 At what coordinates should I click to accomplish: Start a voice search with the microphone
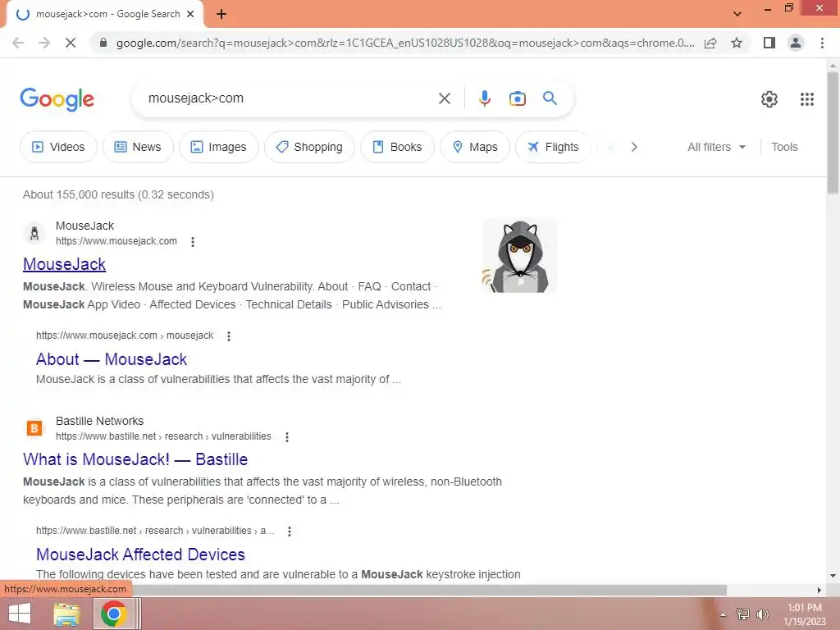click(485, 98)
